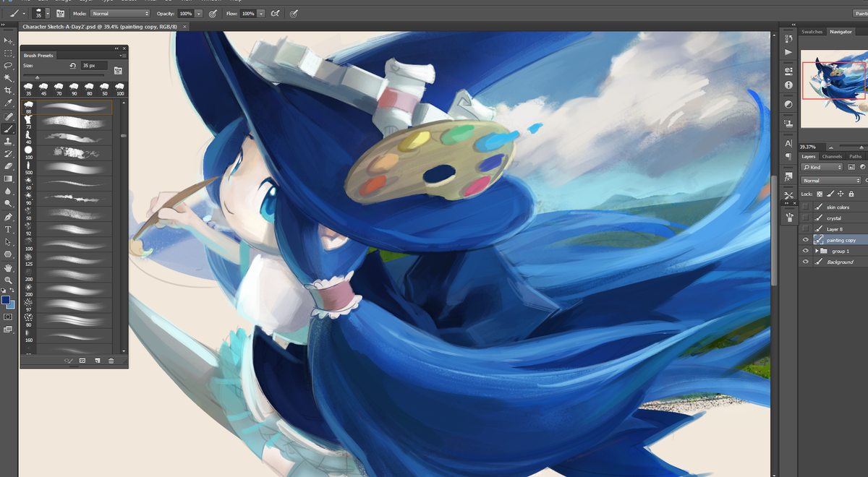Select the Eraser tool
Image resolution: width=868 pixels, height=477 pixels.
point(8,166)
